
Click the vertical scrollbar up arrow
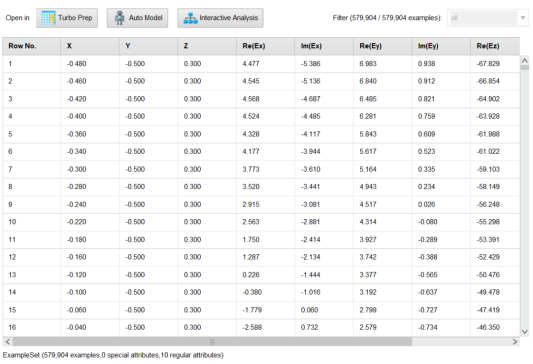[525, 60]
